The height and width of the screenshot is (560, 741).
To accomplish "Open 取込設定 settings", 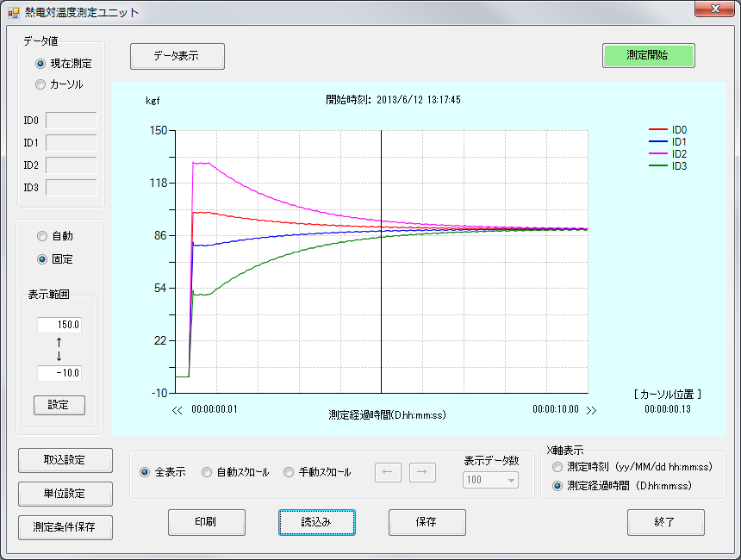I will tap(65, 460).
